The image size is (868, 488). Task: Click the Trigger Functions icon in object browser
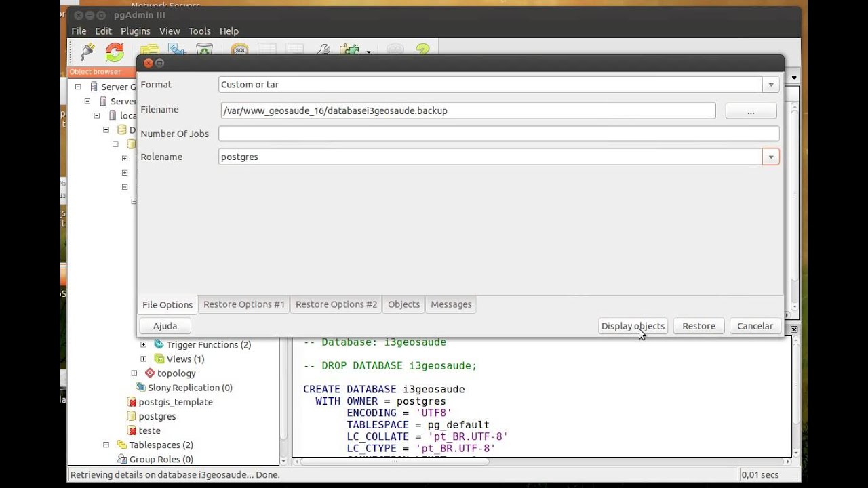pos(159,344)
